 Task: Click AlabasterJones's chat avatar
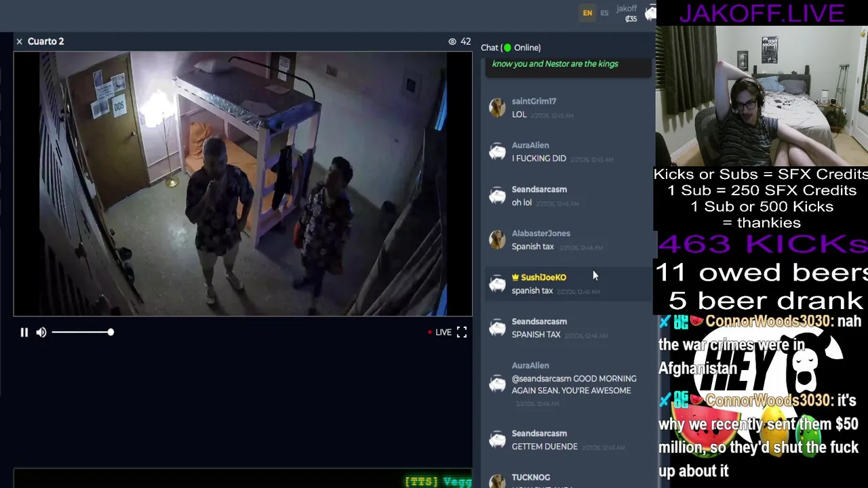click(497, 240)
